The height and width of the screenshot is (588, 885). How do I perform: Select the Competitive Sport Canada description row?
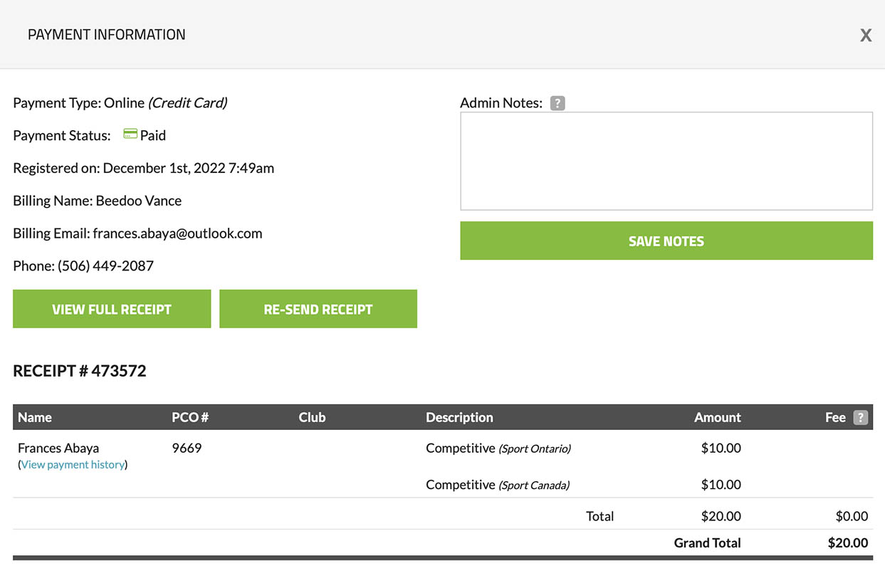pos(498,485)
